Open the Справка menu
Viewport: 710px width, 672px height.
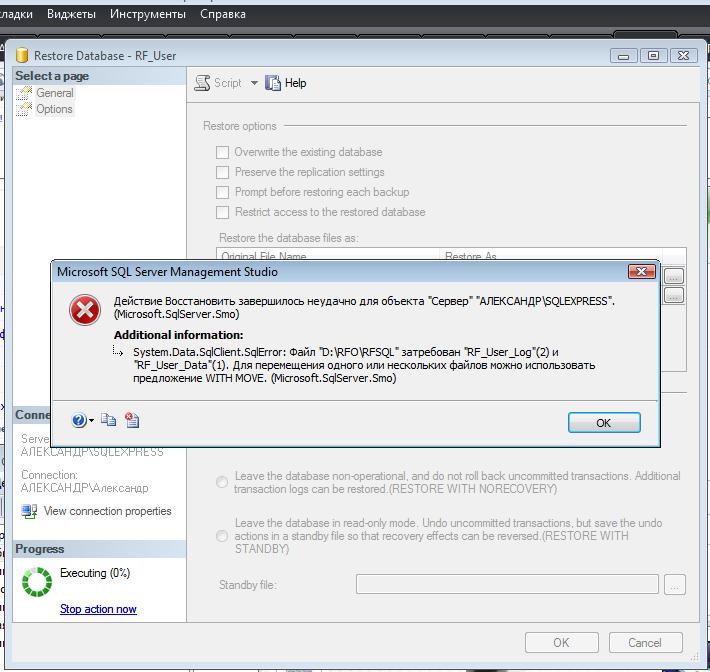pyautogui.click(x=223, y=14)
